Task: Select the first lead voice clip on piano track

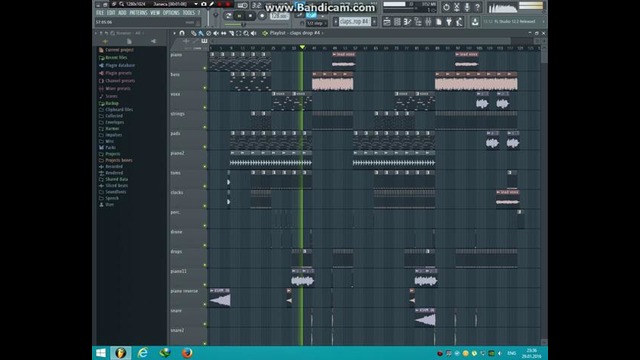Action: coord(343,60)
